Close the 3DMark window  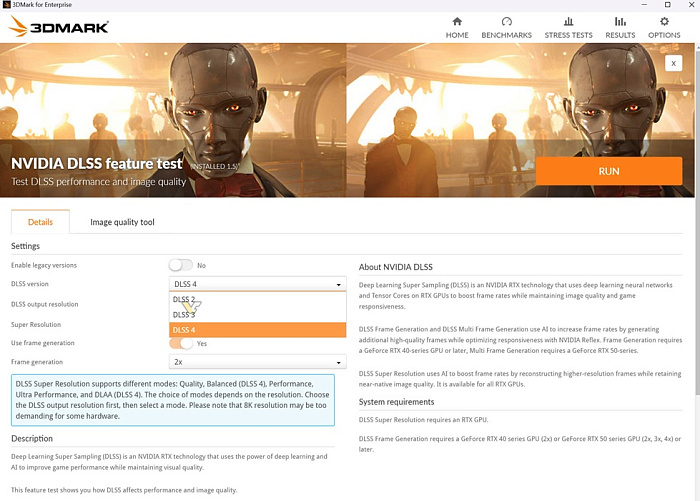691,4
